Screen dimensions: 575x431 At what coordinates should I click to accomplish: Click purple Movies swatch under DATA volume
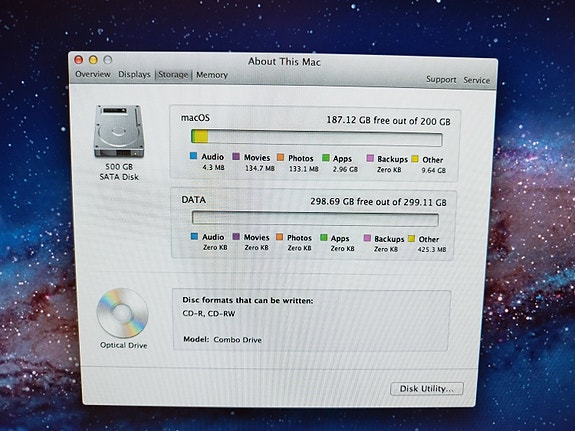(x=236, y=237)
